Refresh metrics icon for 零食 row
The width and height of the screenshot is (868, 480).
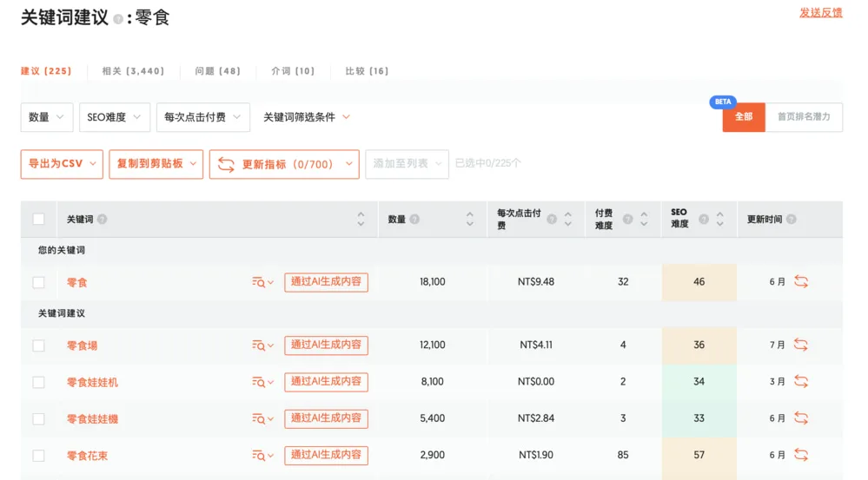(801, 281)
